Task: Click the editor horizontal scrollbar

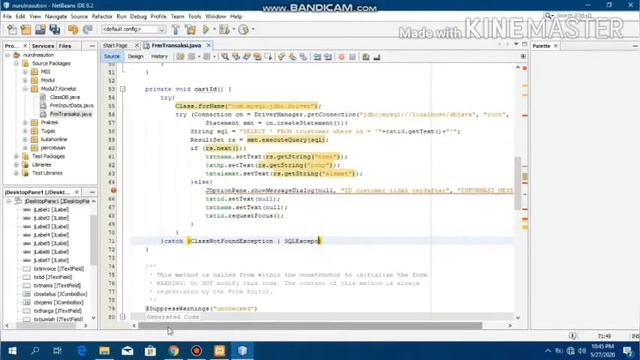Action: point(310,325)
